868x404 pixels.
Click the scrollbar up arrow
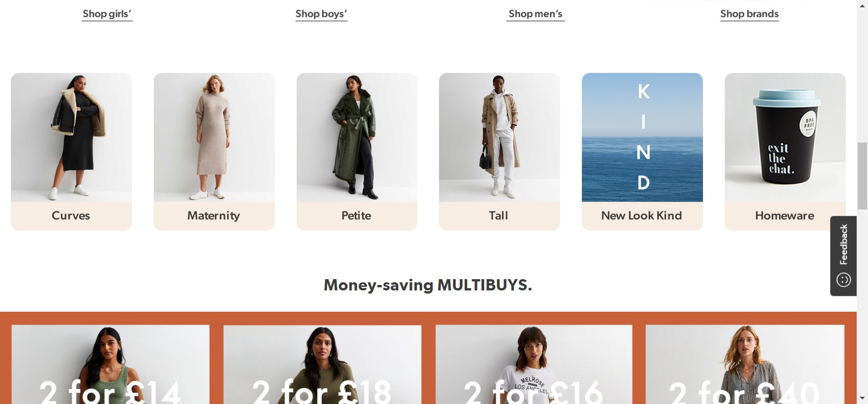pyautogui.click(x=862, y=5)
